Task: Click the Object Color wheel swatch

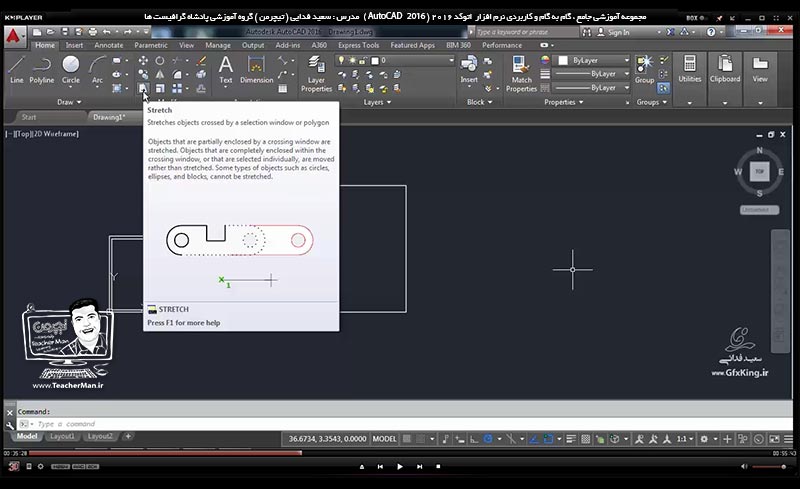Action: click(545, 60)
